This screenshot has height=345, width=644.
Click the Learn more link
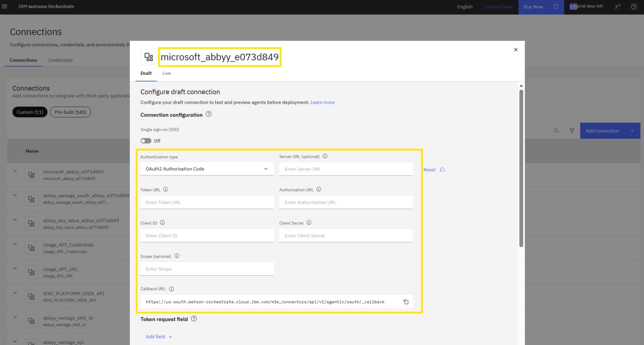(x=322, y=103)
